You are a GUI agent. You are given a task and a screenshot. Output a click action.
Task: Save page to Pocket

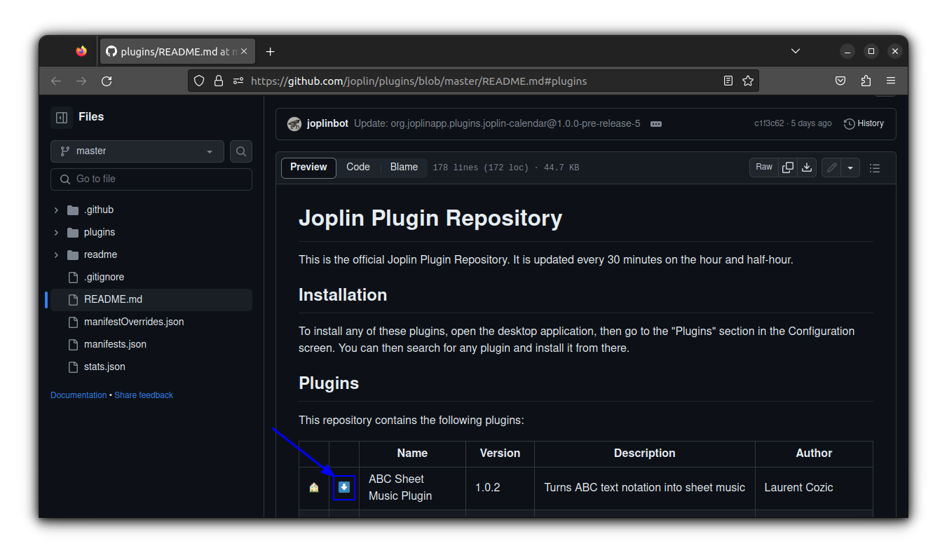point(840,81)
